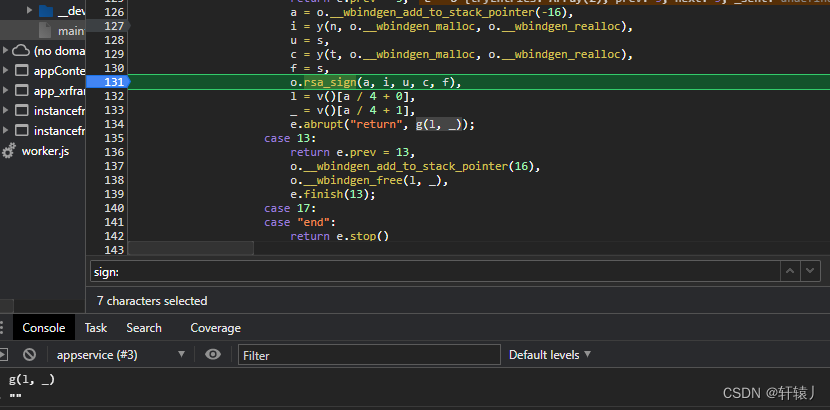Open the main file in the tree
This screenshot has width=830, height=410.
pos(71,31)
